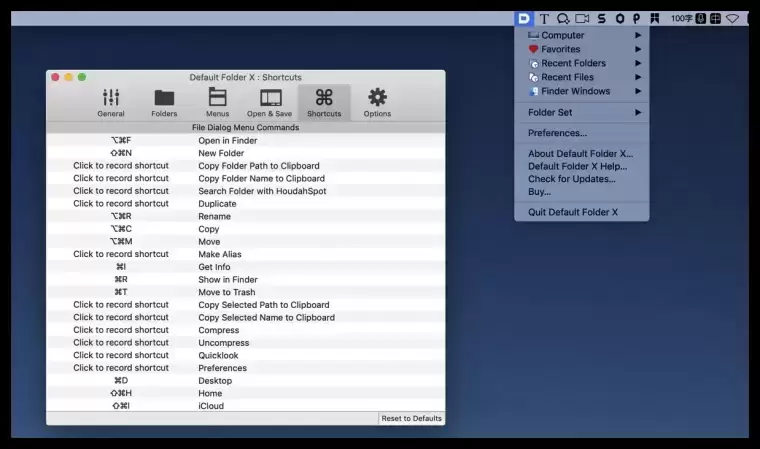This screenshot has width=760, height=449.
Task: Record shortcut for Search Folder with HoudahSpot
Action: coord(121,191)
